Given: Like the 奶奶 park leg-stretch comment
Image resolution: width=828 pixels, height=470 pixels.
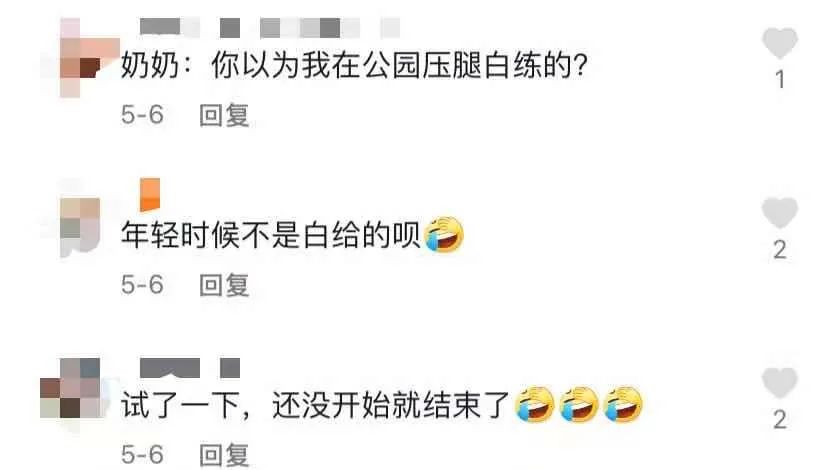Looking at the screenshot, I should click(x=779, y=43).
